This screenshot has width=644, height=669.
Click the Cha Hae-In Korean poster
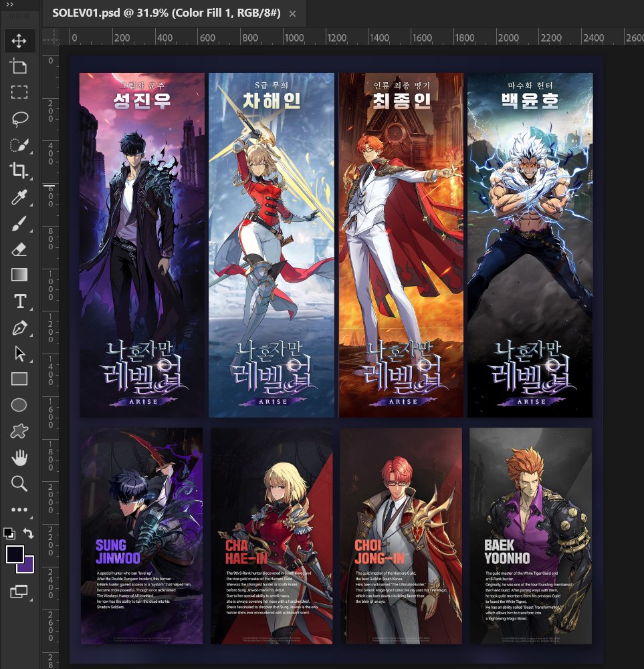coord(272,245)
